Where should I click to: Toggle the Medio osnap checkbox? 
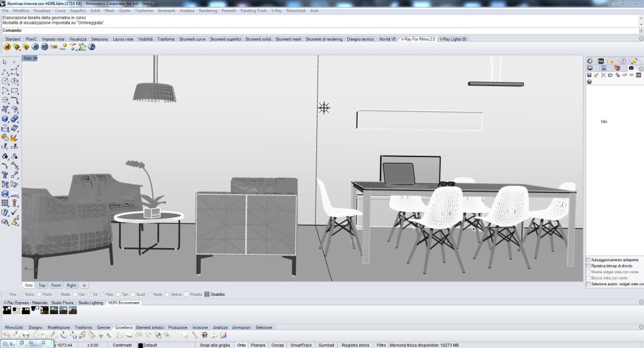[x=57, y=294]
